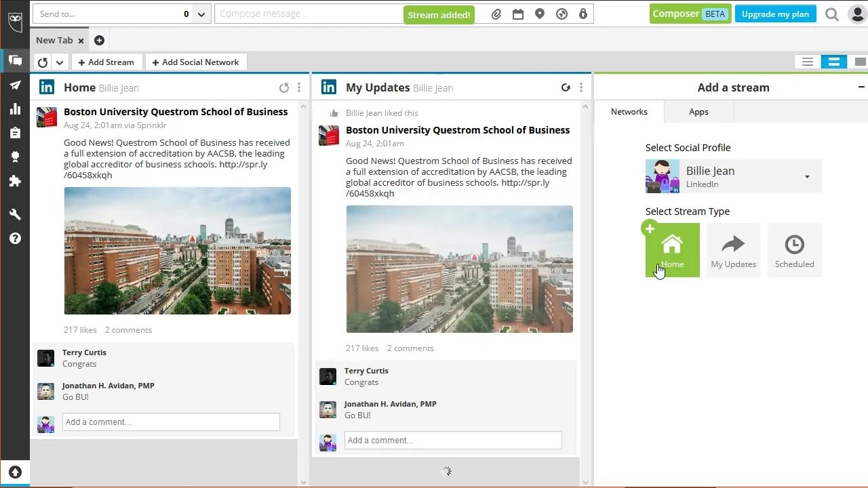Switch to comfortable stream view

(x=859, y=62)
